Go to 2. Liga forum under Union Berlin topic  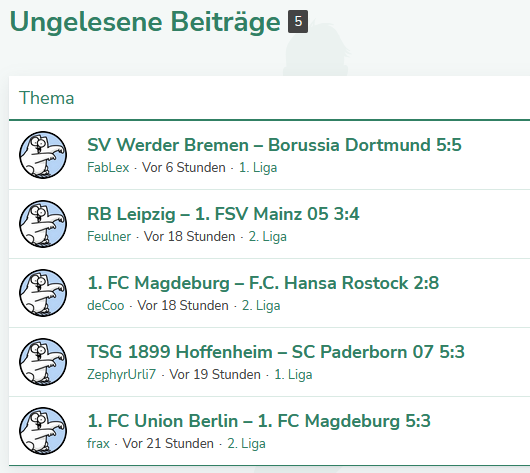click(x=246, y=443)
